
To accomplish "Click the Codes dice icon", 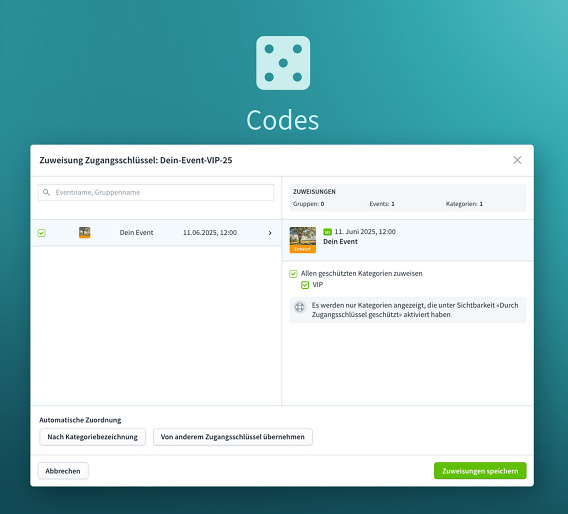I will pyautogui.click(x=283, y=63).
